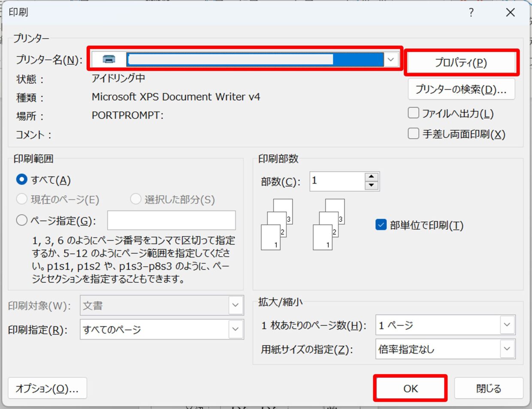The image size is (532, 409).
Task: Click the uncollated page stack illustration
Action: tap(329, 224)
